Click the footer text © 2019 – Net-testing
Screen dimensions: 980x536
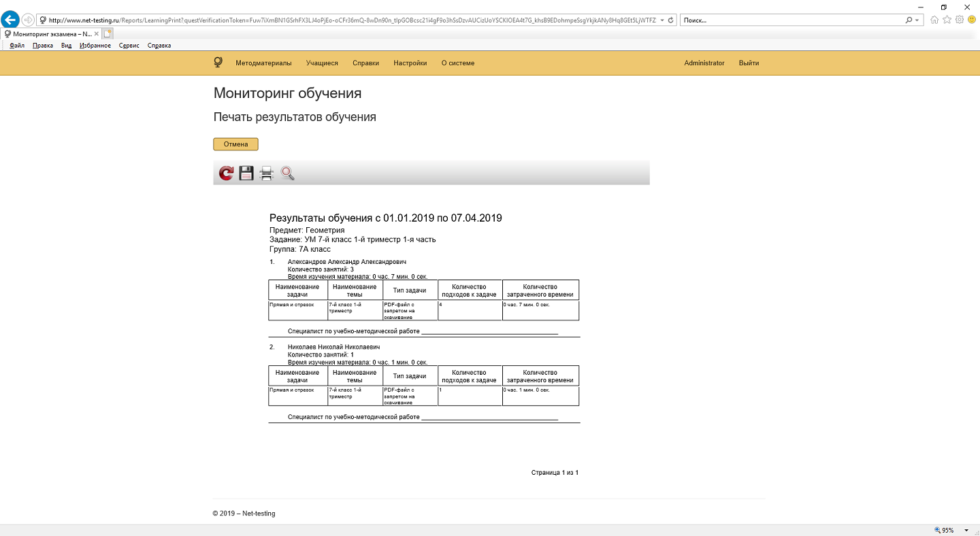244,514
